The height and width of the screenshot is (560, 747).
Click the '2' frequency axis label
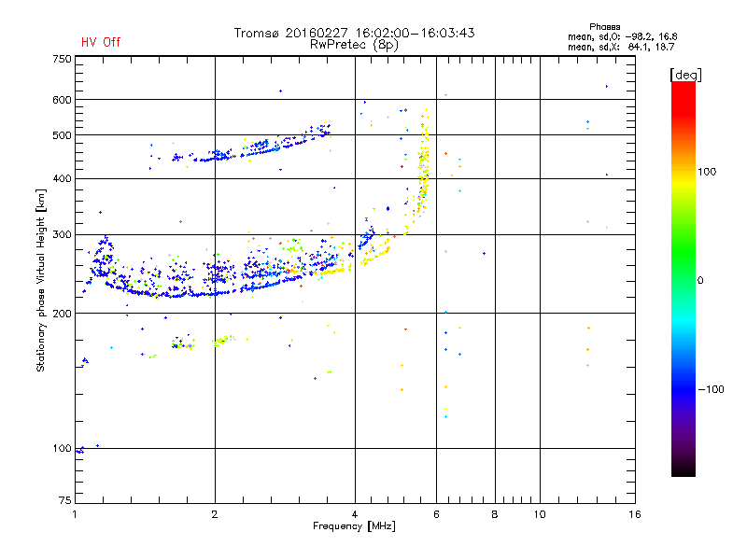point(215,514)
